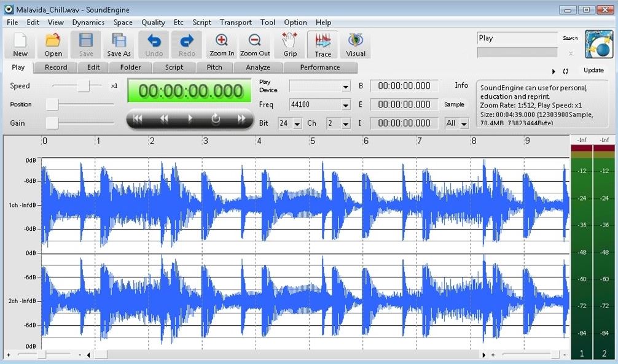Click the Gain slider handle
Image resolution: width=618 pixels, height=364 pixels.
(x=52, y=123)
